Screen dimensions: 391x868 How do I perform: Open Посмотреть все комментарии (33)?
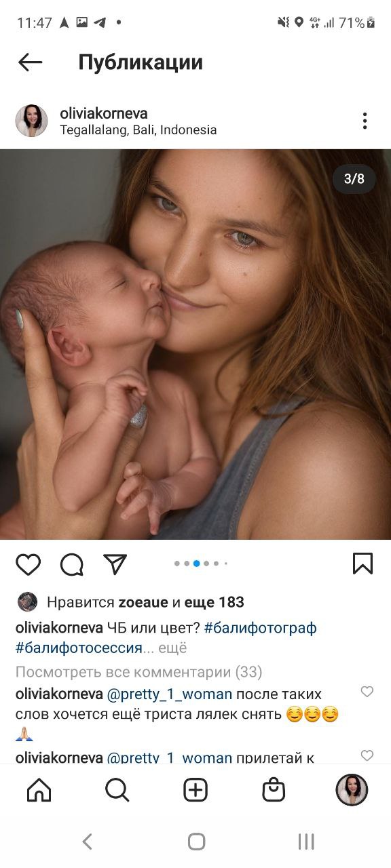[x=138, y=672]
